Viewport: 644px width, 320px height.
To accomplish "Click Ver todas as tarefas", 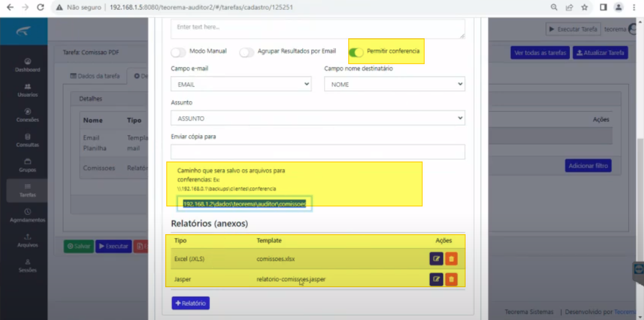I will click(x=540, y=52).
